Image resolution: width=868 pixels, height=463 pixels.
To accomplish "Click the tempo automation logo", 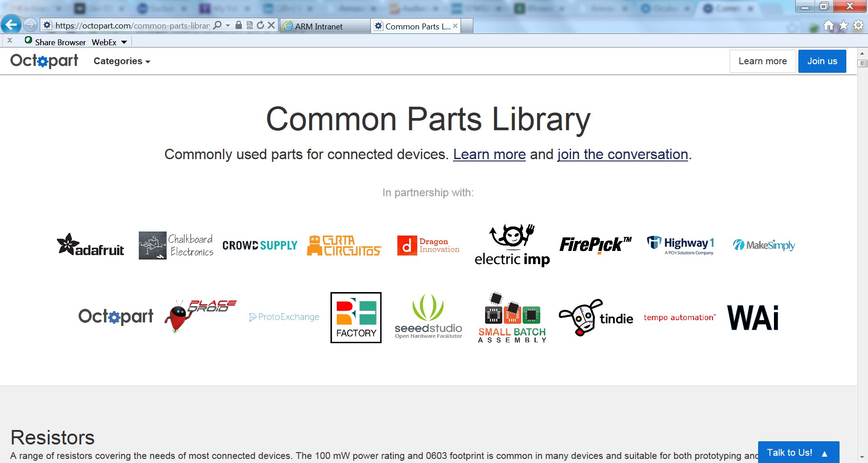I will pyautogui.click(x=680, y=317).
